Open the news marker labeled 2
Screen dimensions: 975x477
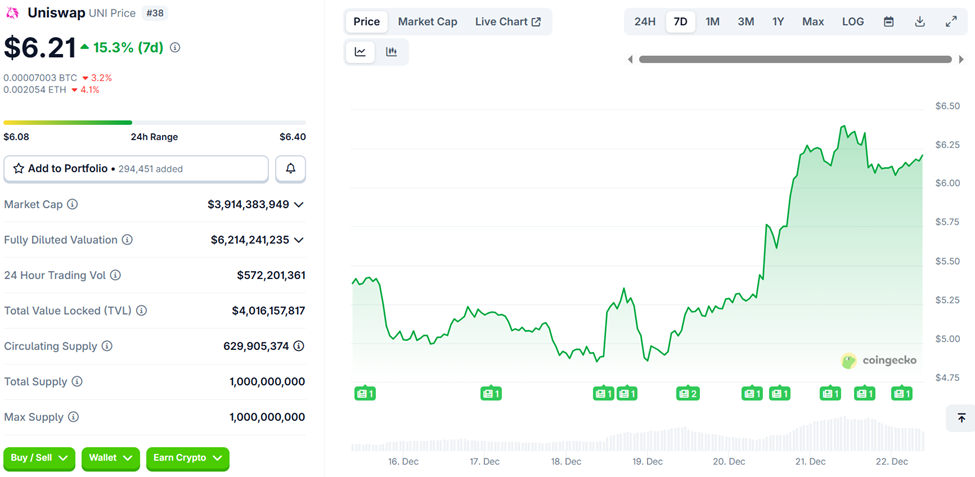(x=687, y=394)
